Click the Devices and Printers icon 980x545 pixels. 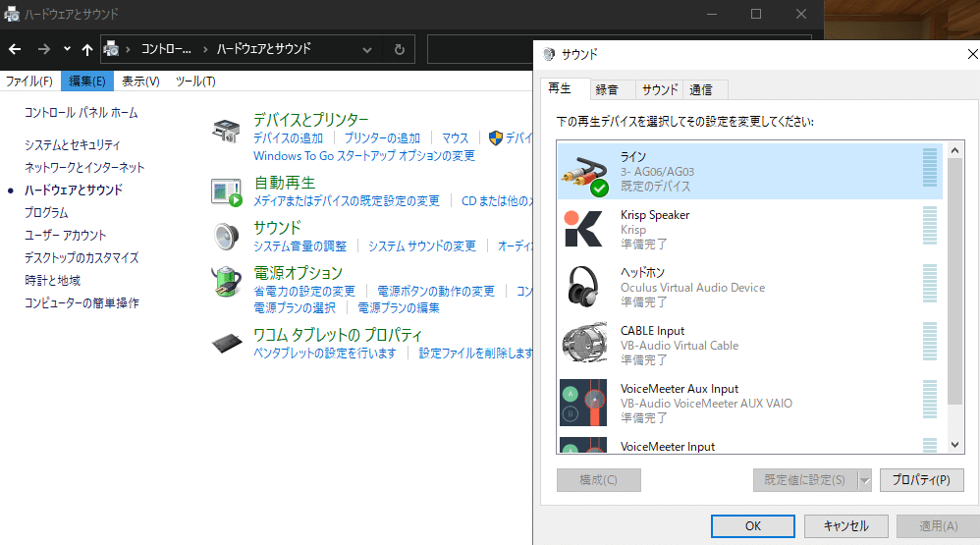point(226,131)
